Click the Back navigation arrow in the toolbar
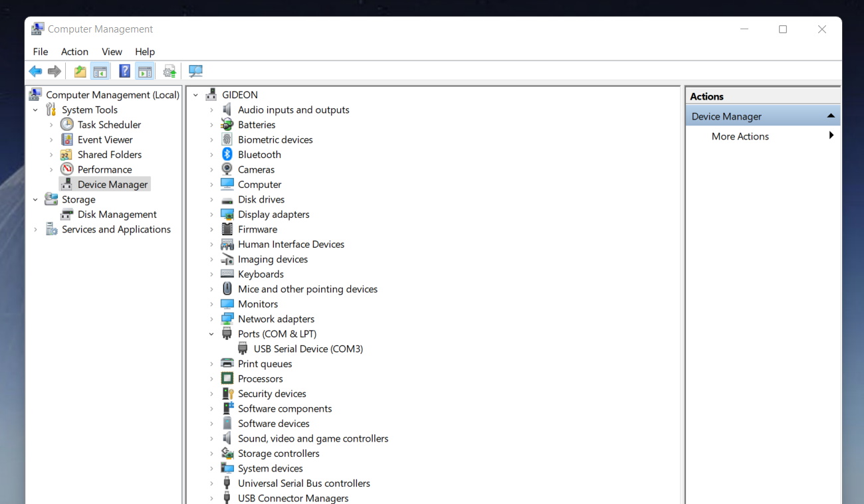864x504 pixels. pos(35,71)
